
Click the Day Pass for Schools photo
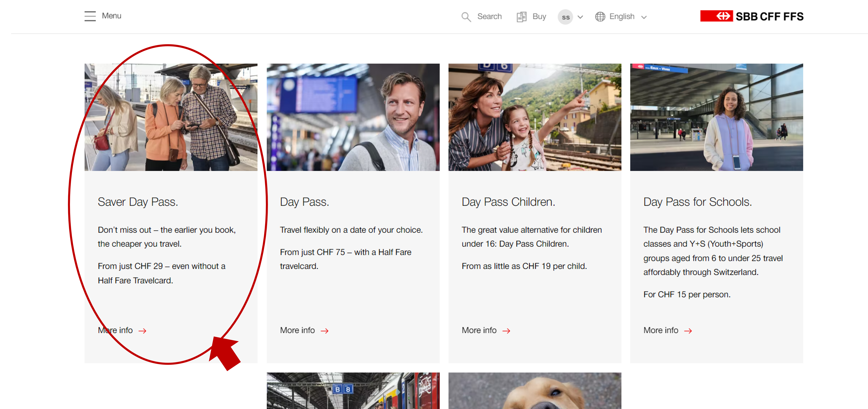coord(716,117)
